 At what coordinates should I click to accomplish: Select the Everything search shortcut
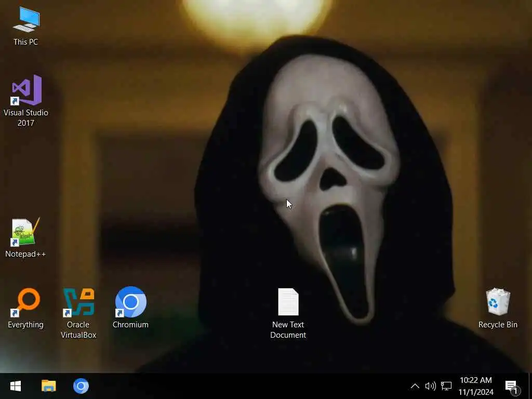tap(26, 308)
